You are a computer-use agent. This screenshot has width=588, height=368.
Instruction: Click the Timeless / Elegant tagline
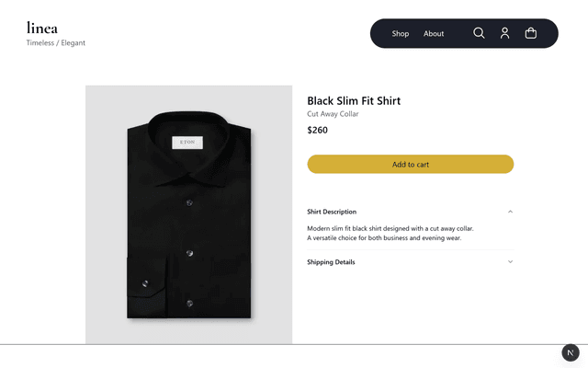(55, 43)
